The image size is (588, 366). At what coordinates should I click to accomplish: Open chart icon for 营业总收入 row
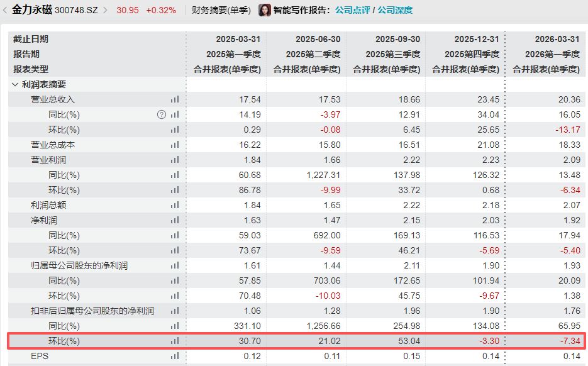coord(175,99)
